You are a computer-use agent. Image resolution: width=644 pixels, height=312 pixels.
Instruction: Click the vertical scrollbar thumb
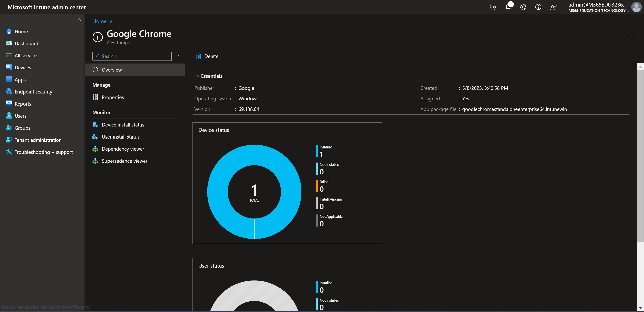pyautogui.click(x=640, y=156)
